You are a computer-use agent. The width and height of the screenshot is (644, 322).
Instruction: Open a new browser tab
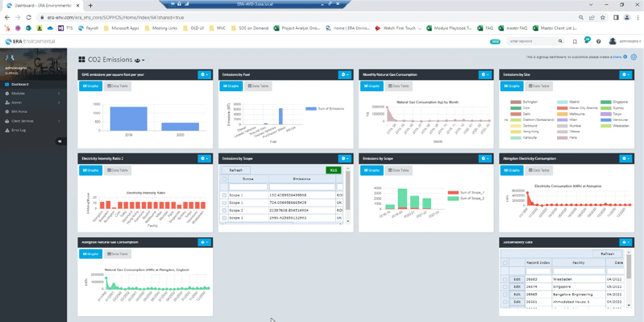[x=90, y=6]
